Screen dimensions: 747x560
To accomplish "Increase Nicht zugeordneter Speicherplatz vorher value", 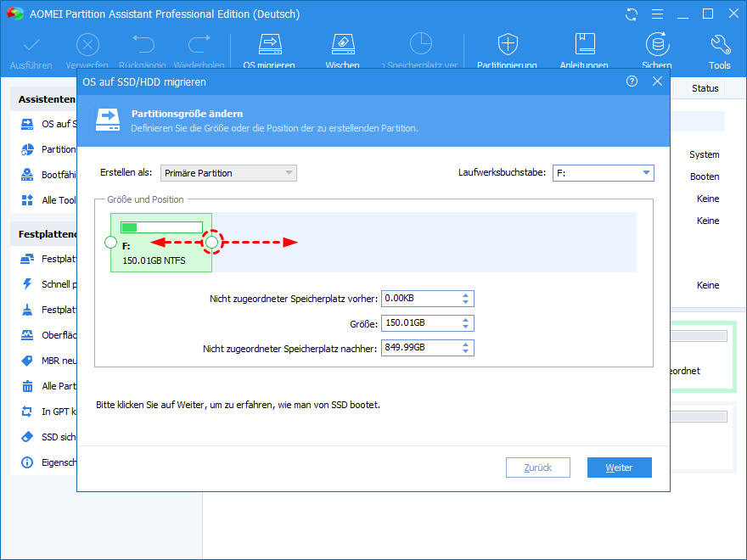I will tap(465, 295).
